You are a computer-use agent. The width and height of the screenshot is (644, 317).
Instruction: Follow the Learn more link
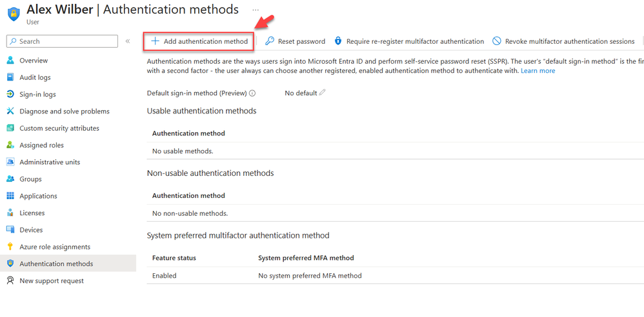(x=538, y=71)
